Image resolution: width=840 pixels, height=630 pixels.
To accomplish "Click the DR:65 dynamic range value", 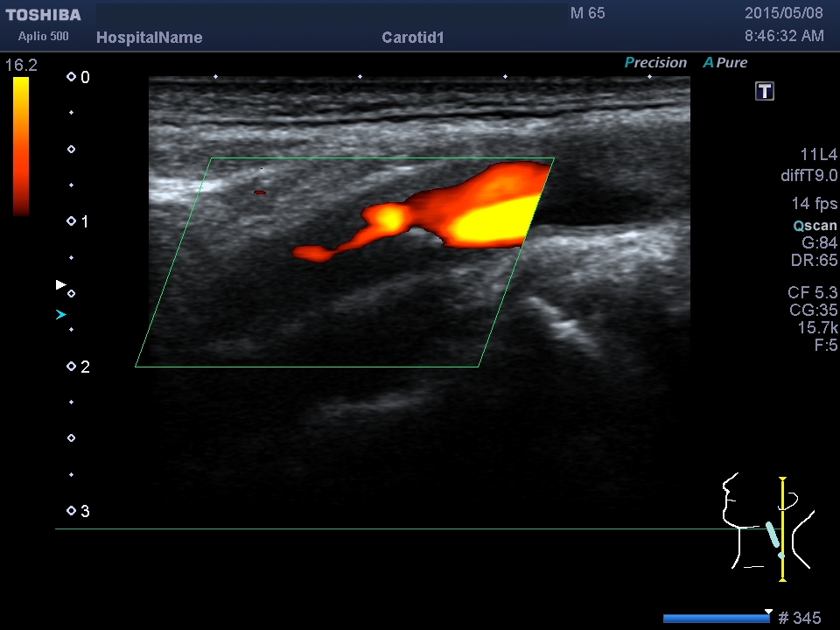I will pyautogui.click(x=814, y=261).
